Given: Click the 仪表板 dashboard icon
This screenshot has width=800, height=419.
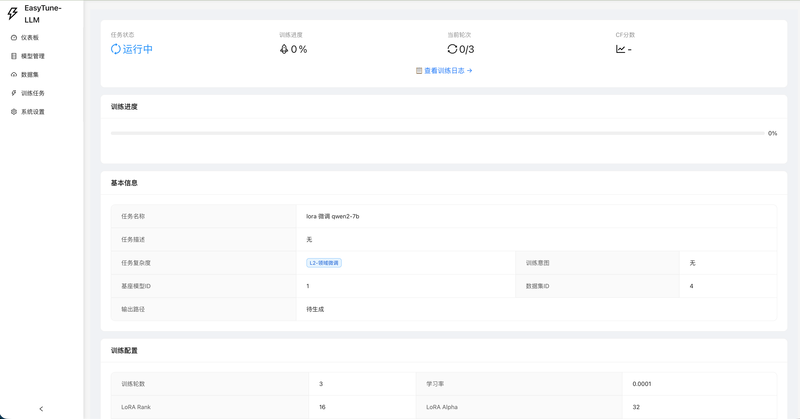Looking at the screenshot, I should pyautogui.click(x=14, y=37).
